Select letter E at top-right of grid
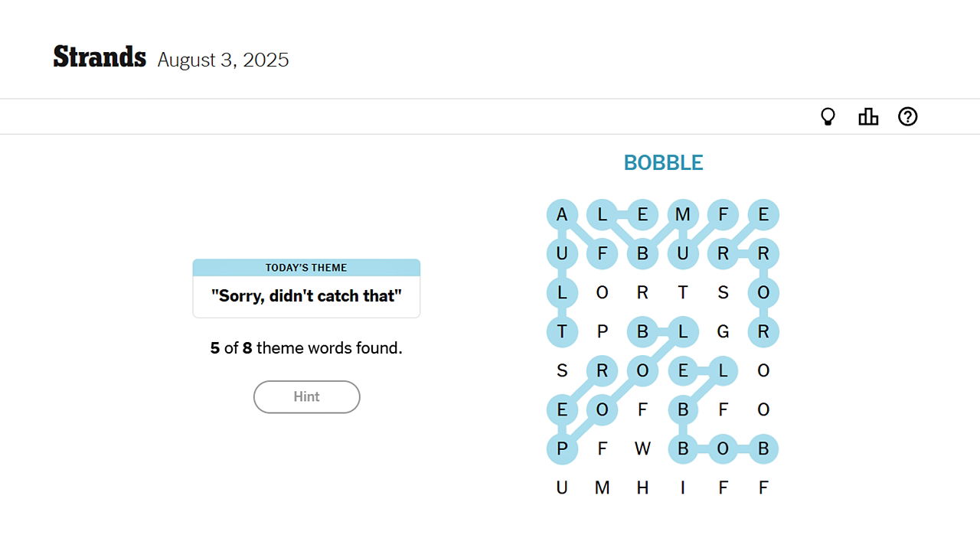The image size is (980, 551). [x=763, y=214]
